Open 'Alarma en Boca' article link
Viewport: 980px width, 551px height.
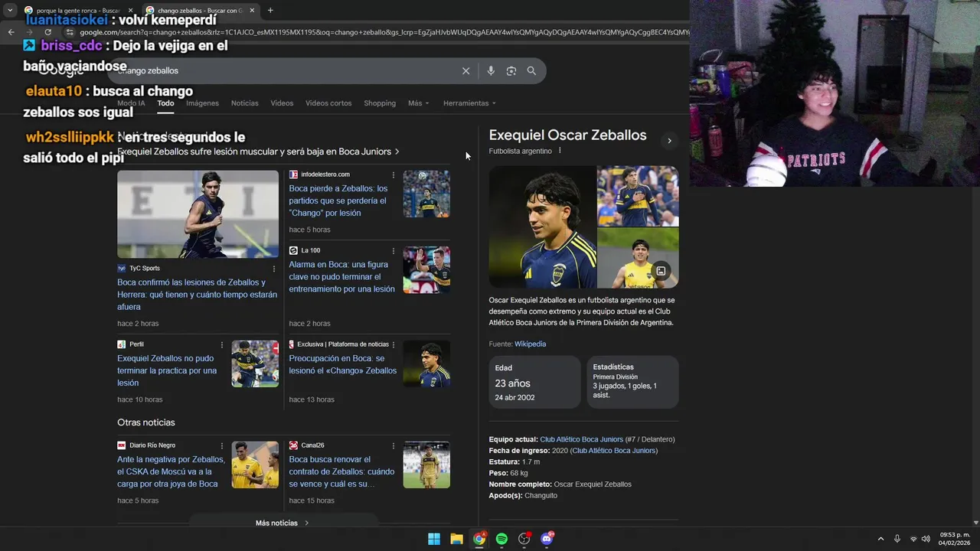[341, 277]
